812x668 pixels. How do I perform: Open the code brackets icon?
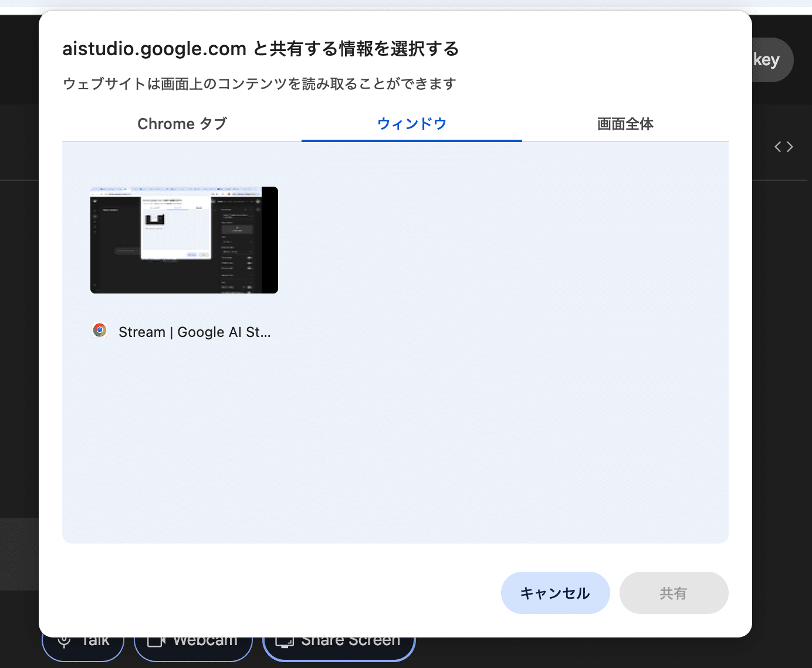(x=783, y=147)
